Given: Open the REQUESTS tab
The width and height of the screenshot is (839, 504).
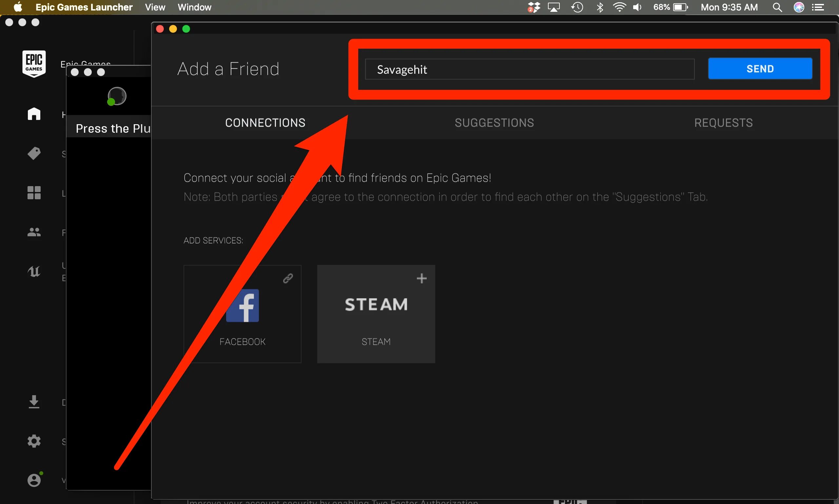Looking at the screenshot, I should coord(723,123).
